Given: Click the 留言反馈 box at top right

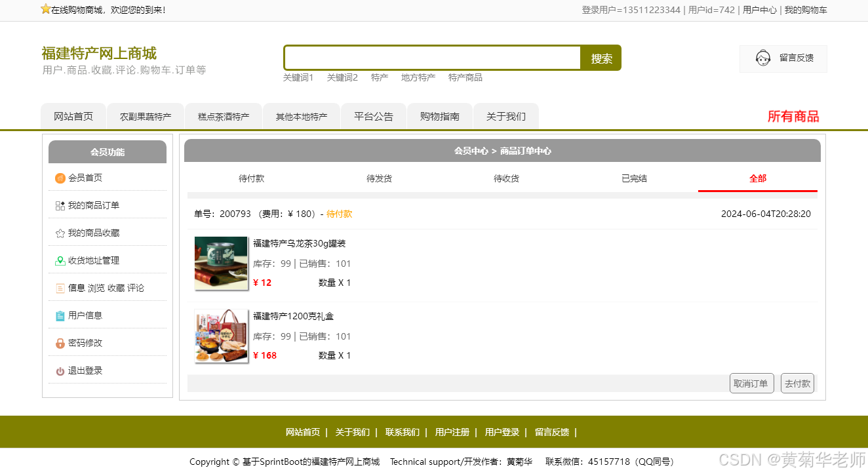Looking at the screenshot, I should click(x=783, y=58).
